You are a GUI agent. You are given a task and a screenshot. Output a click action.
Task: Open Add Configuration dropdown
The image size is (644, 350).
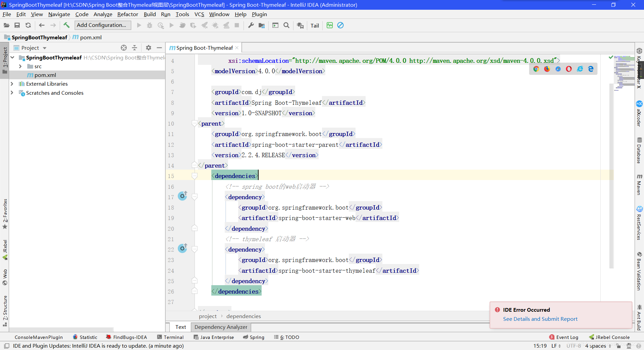[102, 25]
